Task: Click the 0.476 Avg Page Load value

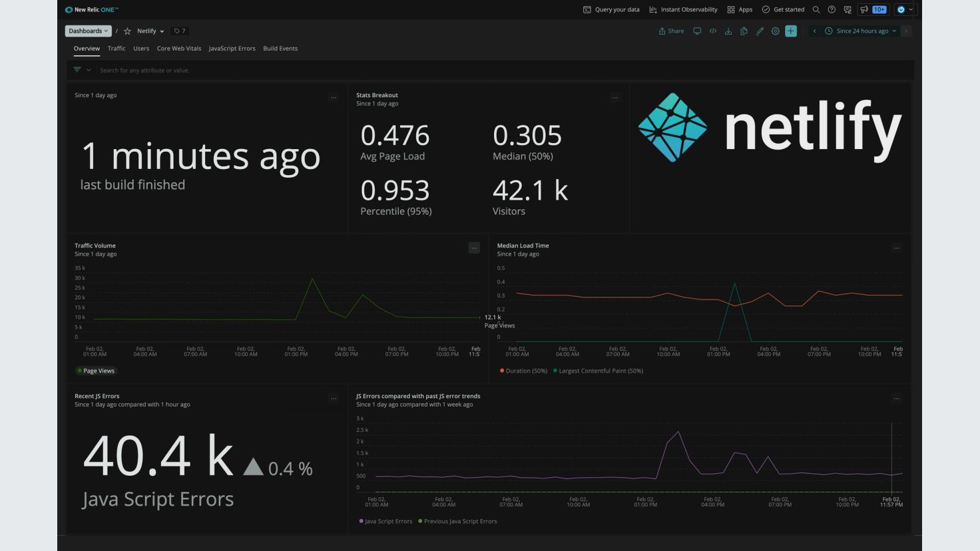Action: click(x=395, y=136)
